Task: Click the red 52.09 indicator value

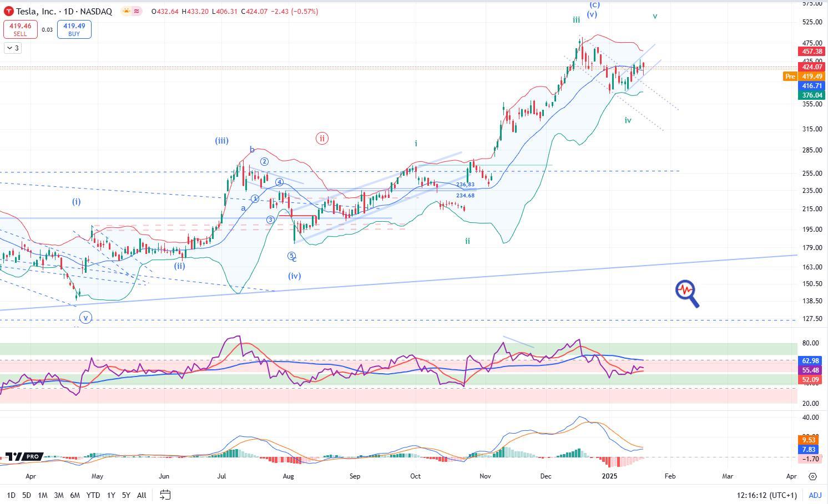Action: pos(811,380)
